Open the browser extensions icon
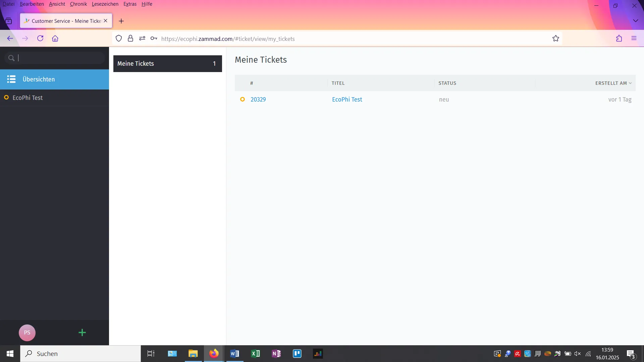This screenshot has width=644, height=362. (619, 39)
